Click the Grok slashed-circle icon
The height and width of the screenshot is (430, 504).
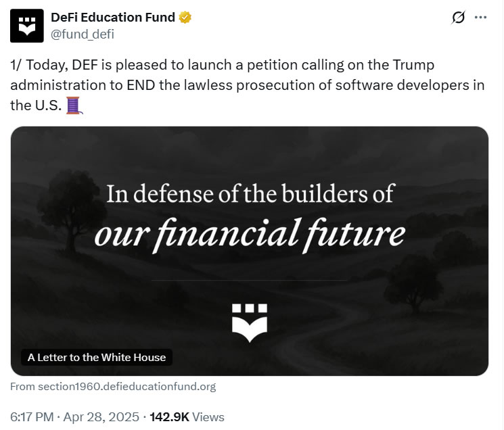[458, 18]
